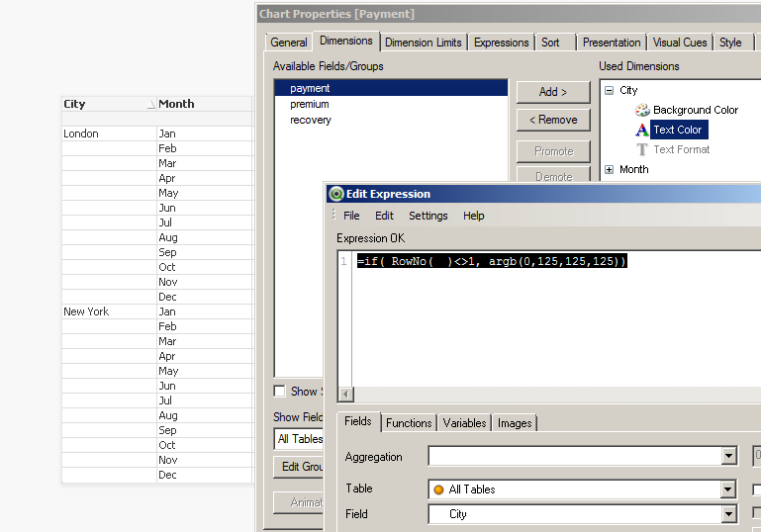Image resolution: width=761 pixels, height=532 pixels.
Task: Click the Edit Groups button
Action: (299, 467)
